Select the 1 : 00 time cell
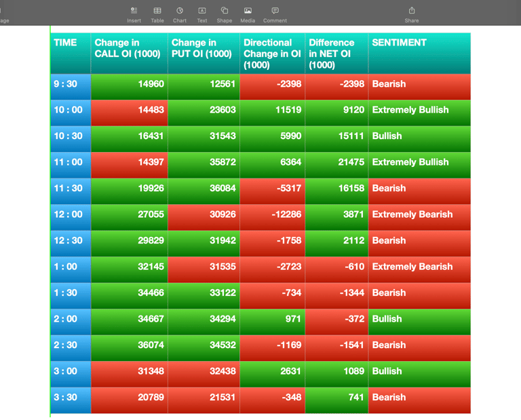This screenshot has width=521, height=420. pyautogui.click(x=71, y=269)
